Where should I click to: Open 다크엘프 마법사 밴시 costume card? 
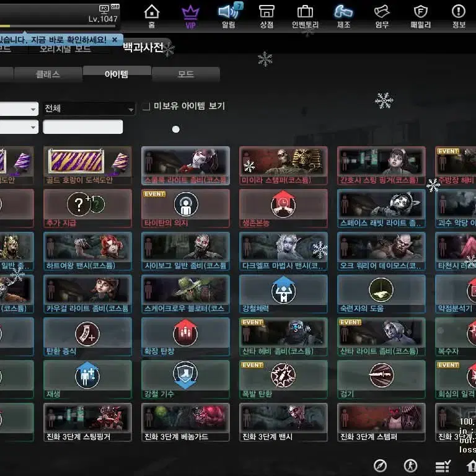283,251
